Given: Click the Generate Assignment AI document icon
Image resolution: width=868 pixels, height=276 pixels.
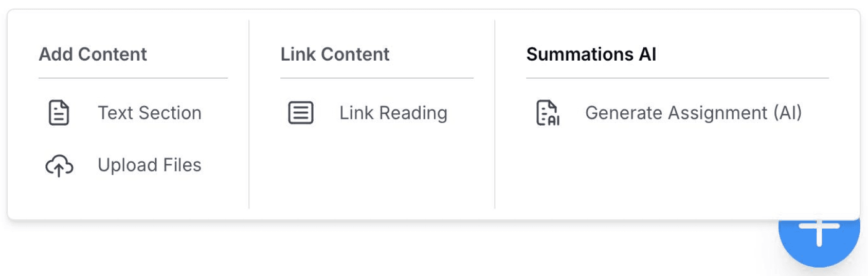Looking at the screenshot, I should pos(547,113).
